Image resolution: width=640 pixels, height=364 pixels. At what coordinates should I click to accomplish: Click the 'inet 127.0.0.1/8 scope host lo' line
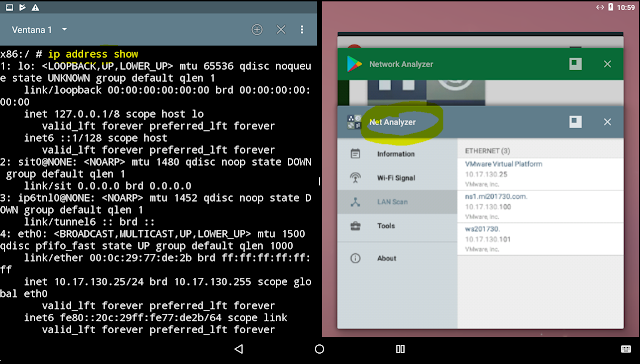click(114, 114)
